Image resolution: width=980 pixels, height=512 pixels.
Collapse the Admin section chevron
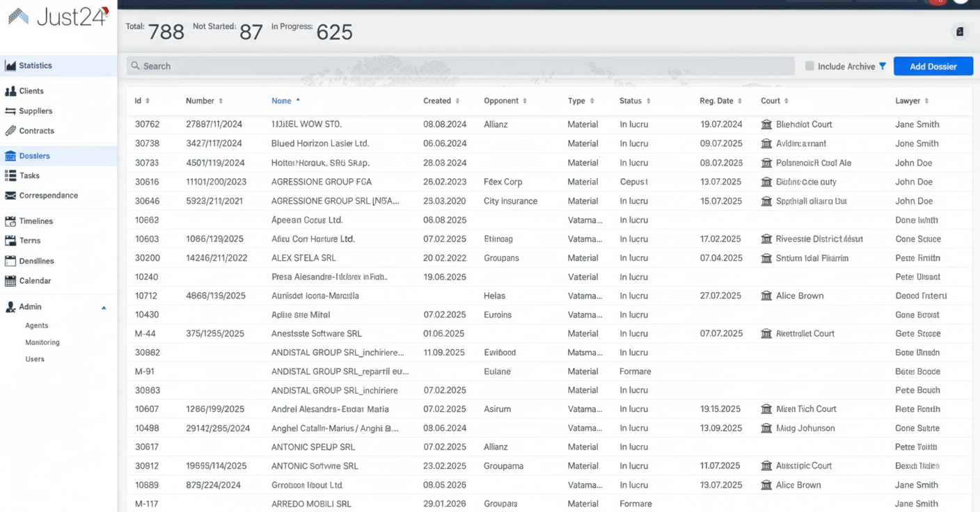104,307
